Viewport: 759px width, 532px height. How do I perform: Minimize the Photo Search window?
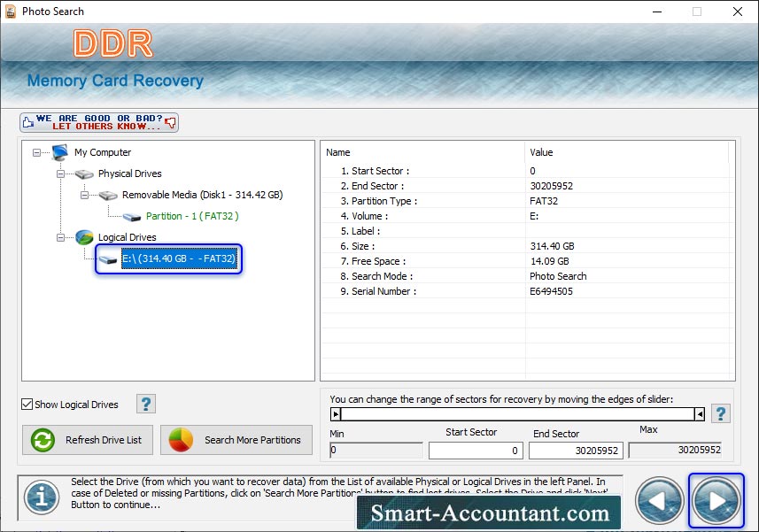[x=657, y=12]
